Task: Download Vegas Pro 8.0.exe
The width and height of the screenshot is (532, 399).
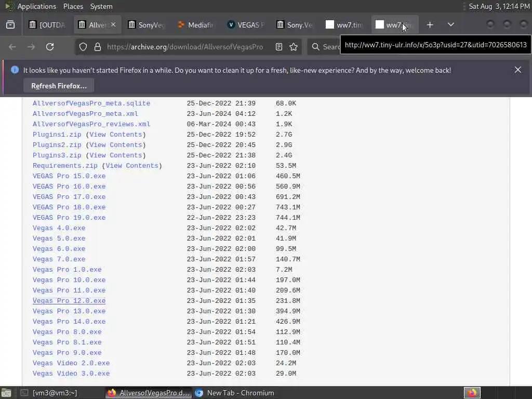Action: [x=67, y=332]
